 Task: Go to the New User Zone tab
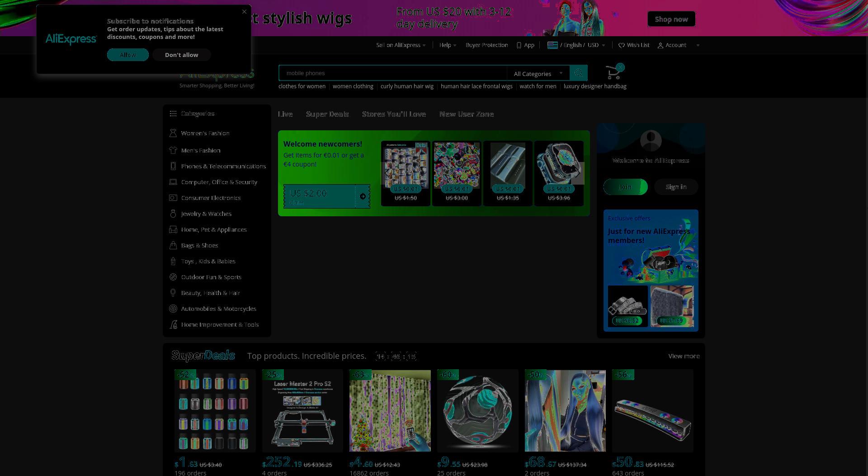tap(467, 114)
